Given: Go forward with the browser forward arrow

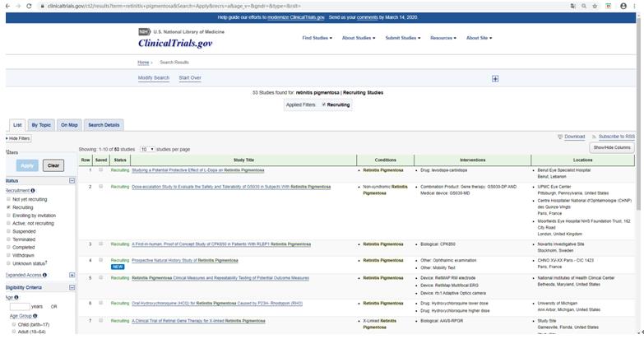Looking at the screenshot, I should pyautogui.click(x=18, y=6).
